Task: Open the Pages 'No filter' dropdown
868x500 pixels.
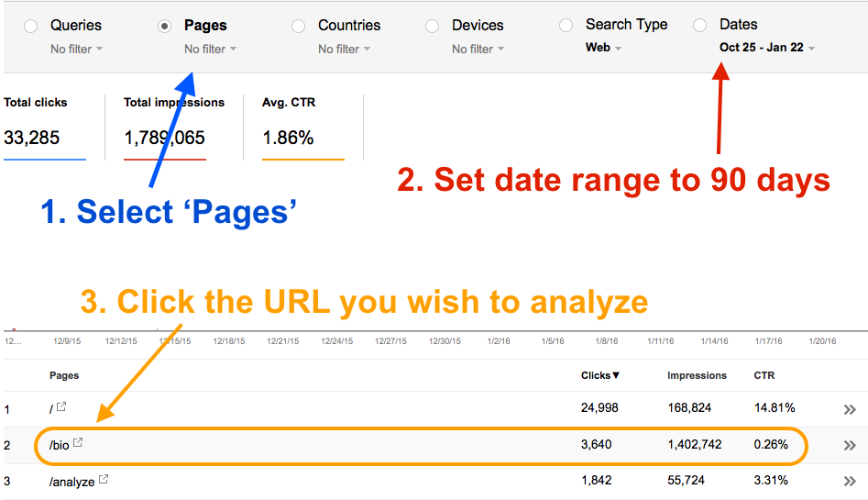Action: click(x=210, y=50)
